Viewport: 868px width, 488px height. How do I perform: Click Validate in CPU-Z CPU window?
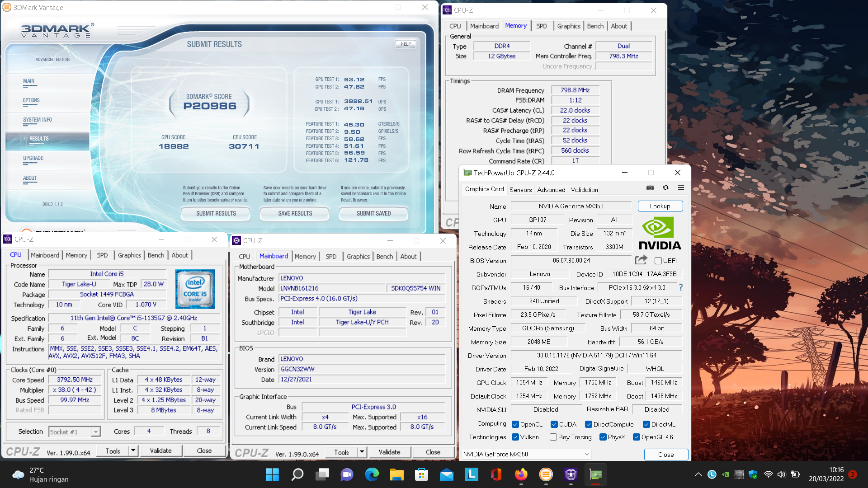[160, 450]
